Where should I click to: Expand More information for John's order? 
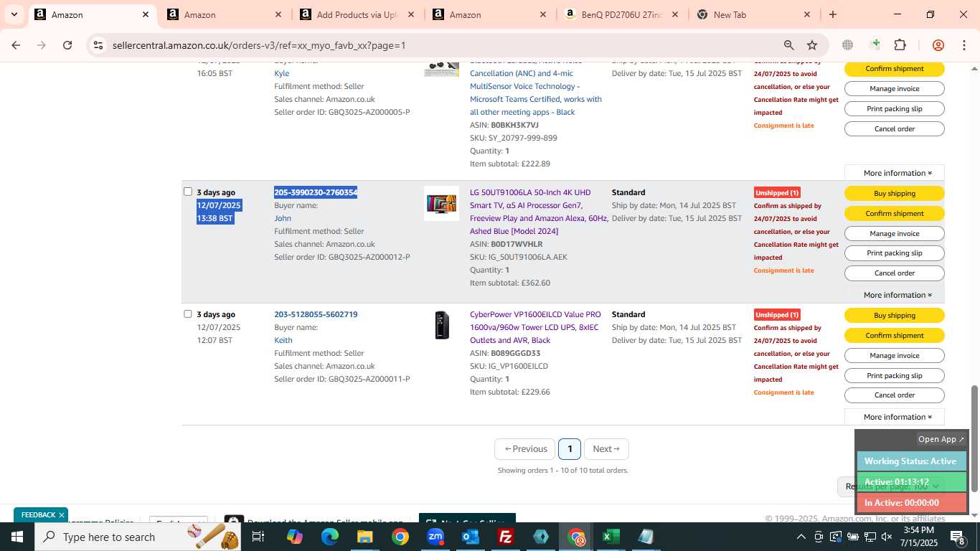tap(895, 295)
